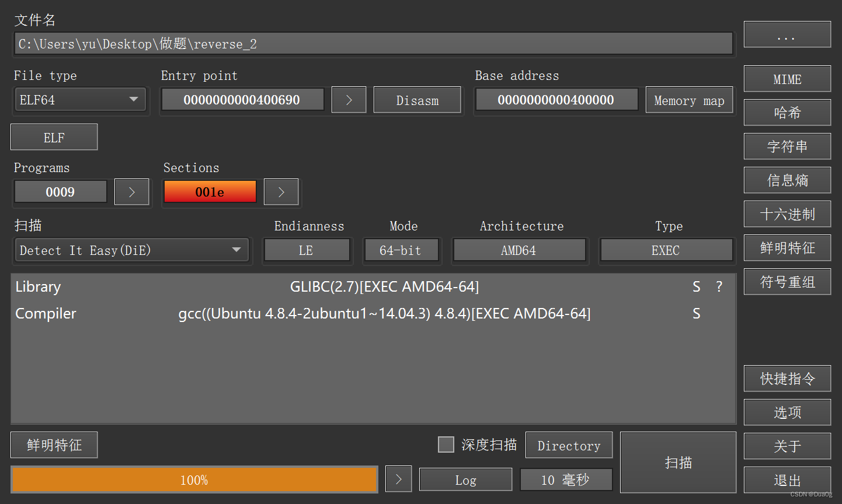Expand the Programs list via its arrow

(x=131, y=191)
